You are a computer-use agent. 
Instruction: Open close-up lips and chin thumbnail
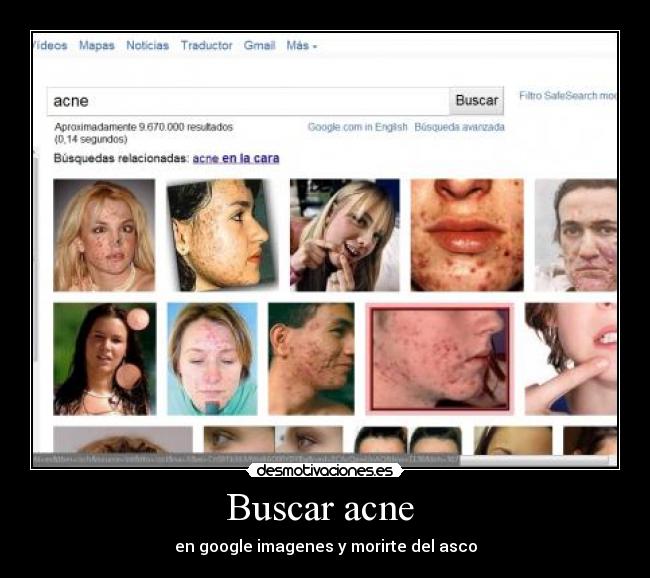point(467,235)
